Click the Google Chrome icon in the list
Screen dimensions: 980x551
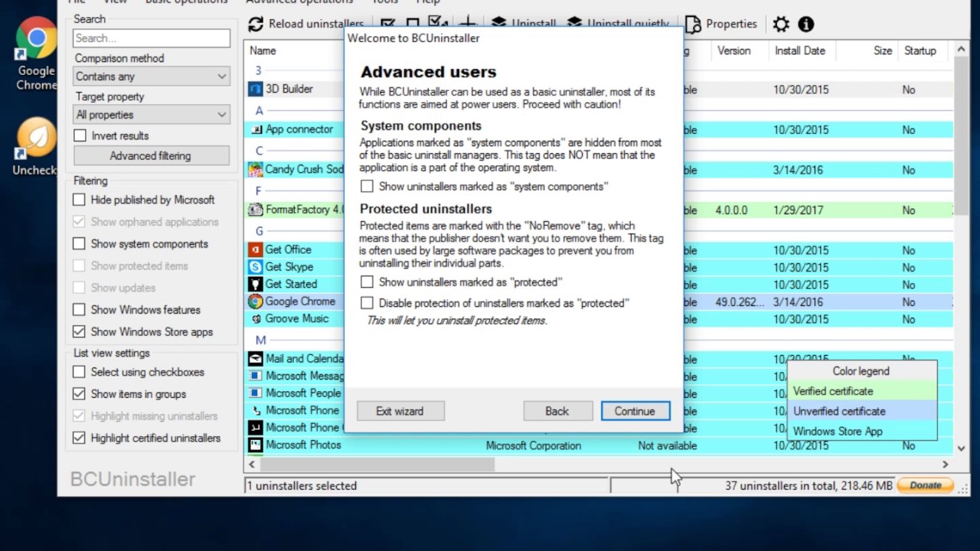(x=256, y=302)
